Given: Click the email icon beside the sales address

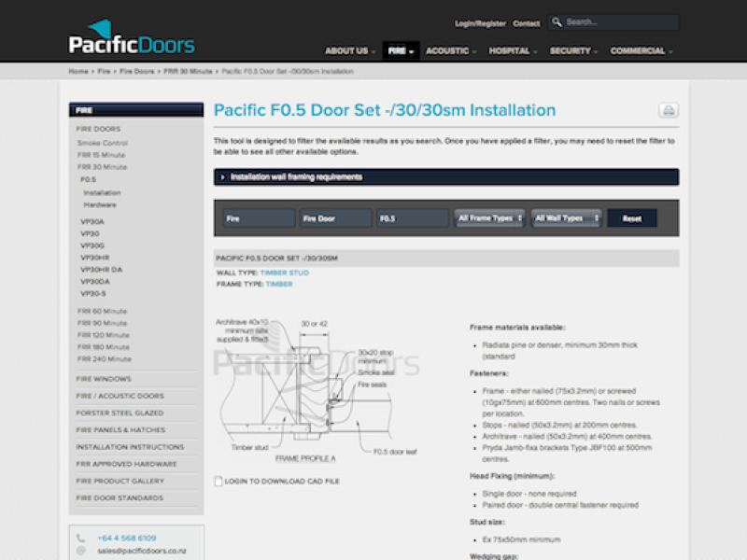Looking at the screenshot, I should pyautogui.click(x=80, y=551).
